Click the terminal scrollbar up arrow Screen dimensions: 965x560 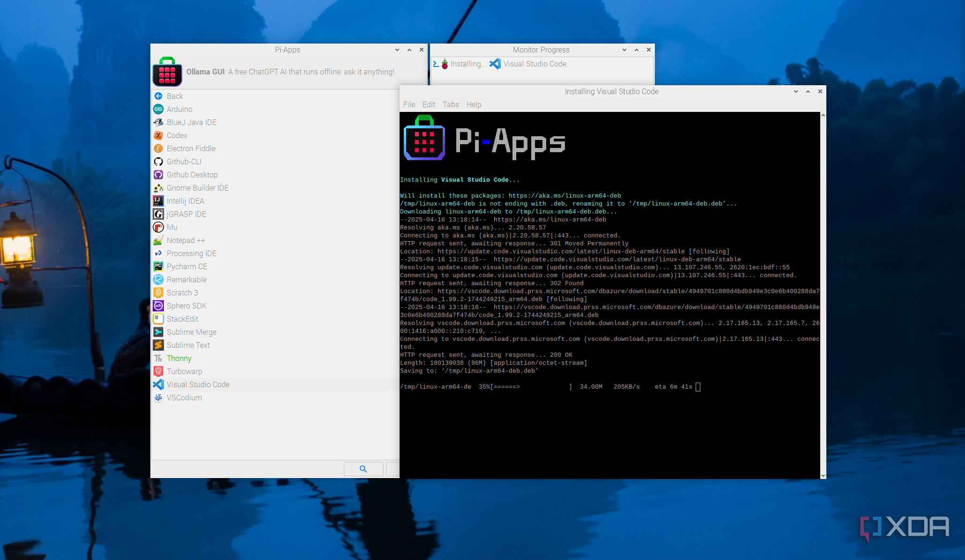[823, 115]
